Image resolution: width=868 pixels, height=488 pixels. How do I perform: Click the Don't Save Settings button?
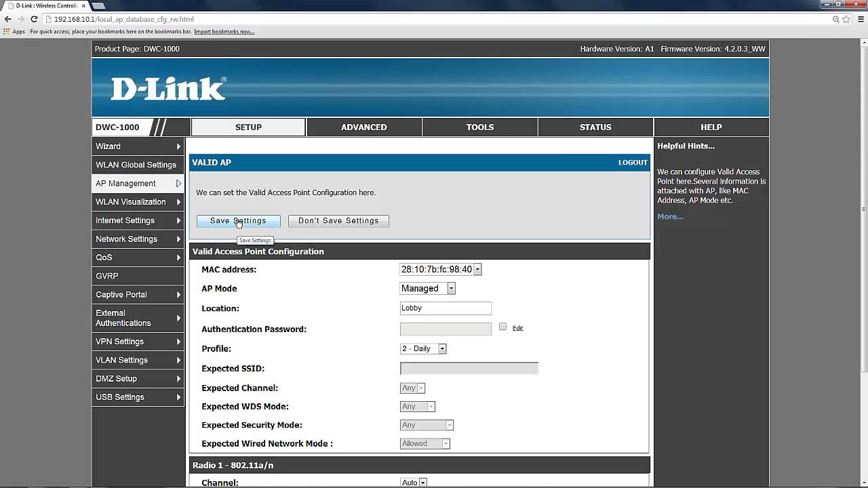pos(338,221)
